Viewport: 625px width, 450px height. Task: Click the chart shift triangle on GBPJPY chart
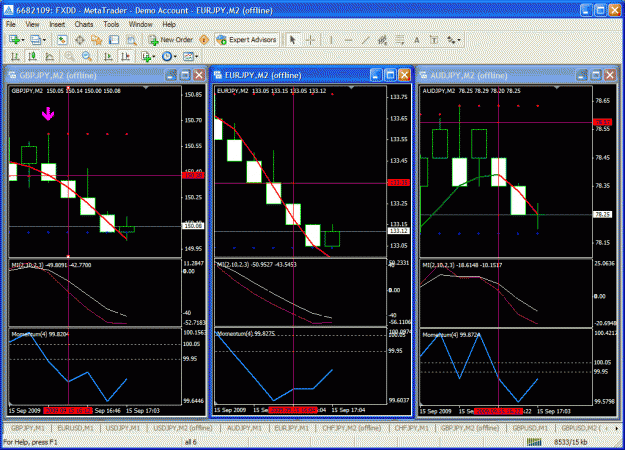(x=146, y=88)
